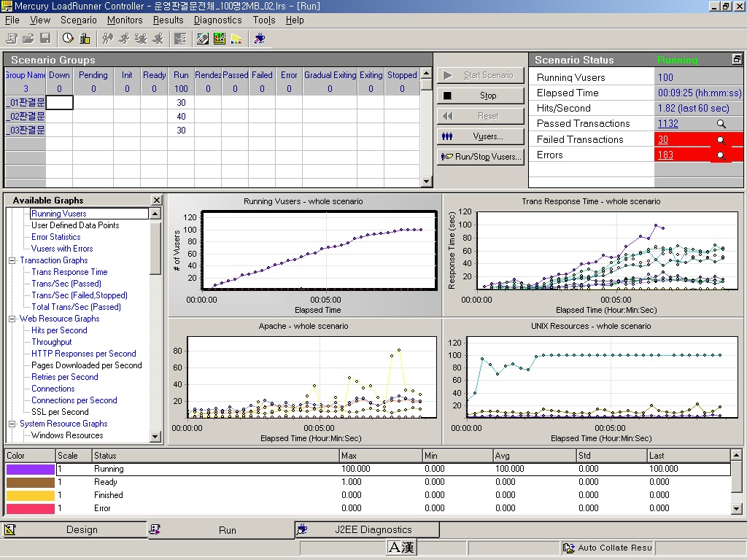747x560 pixels.
Task: Click the purple Running color swatch
Action: (x=31, y=469)
